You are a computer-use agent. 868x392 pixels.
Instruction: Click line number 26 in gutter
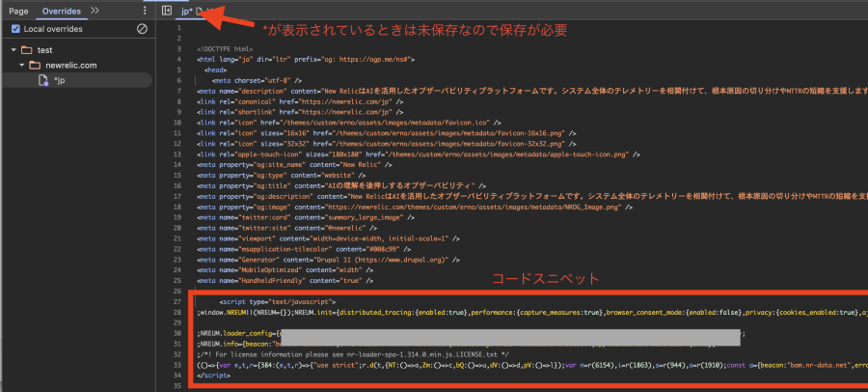point(177,293)
